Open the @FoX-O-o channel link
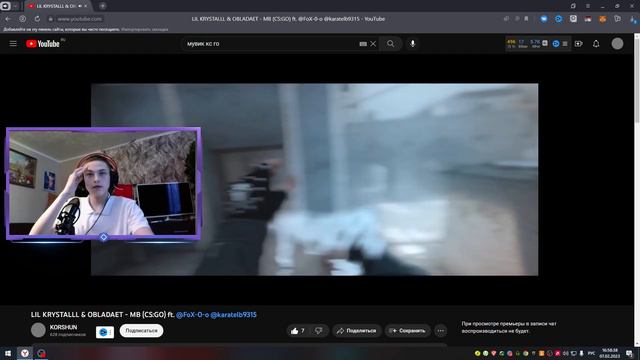 [192, 315]
